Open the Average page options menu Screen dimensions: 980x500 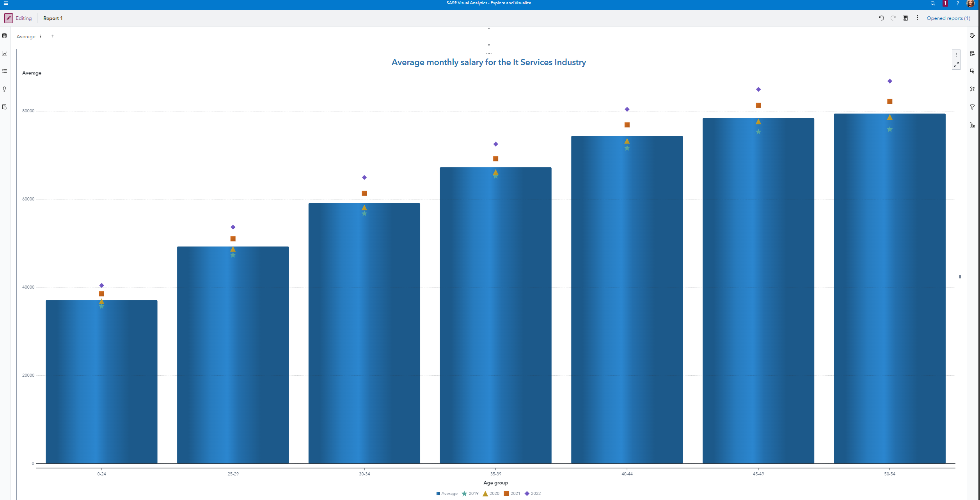click(41, 37)
